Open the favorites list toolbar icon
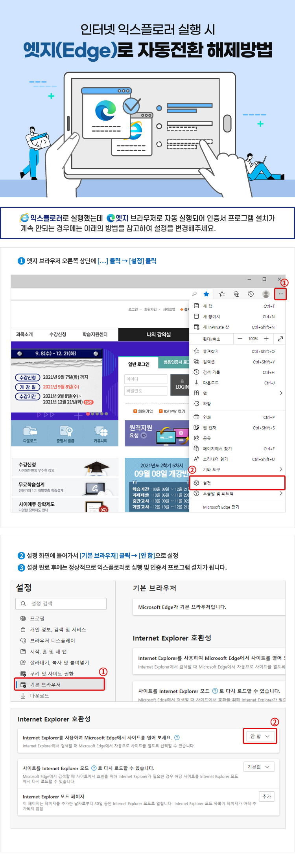Image resolution: width=295 pixels, height=868 pixels. pos(222,294)
